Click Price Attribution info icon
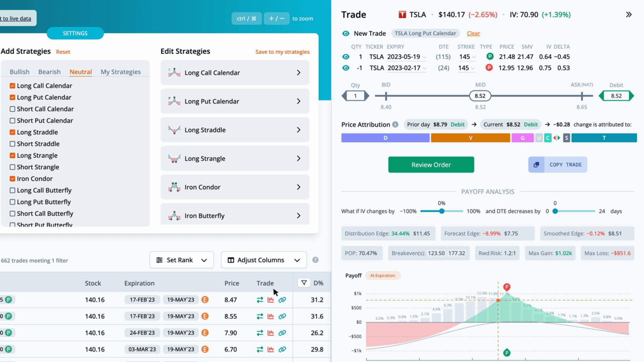 point(395,125)
